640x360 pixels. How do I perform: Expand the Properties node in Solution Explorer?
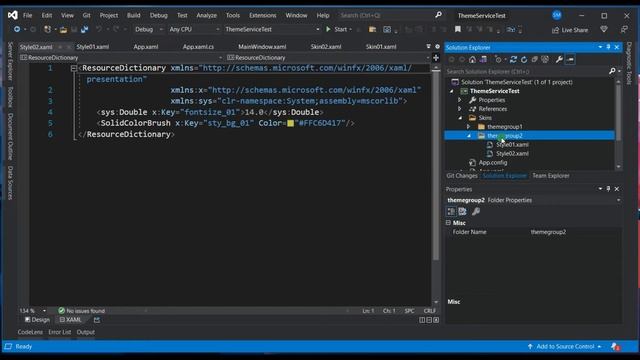[460, 100]
